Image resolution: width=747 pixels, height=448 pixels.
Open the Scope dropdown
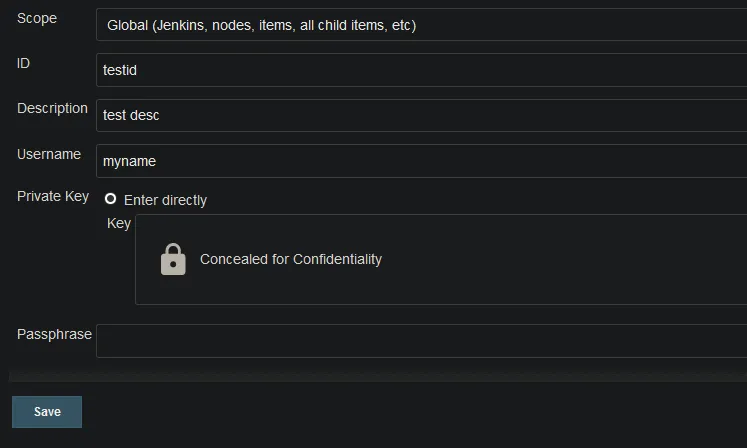pos(422,25)
